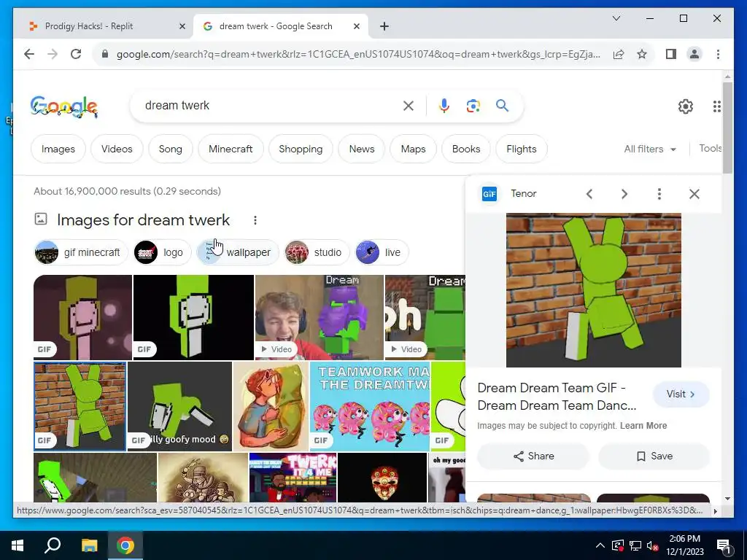
Task: Close the Tenor image preview panel
Action: click(694, 194)
